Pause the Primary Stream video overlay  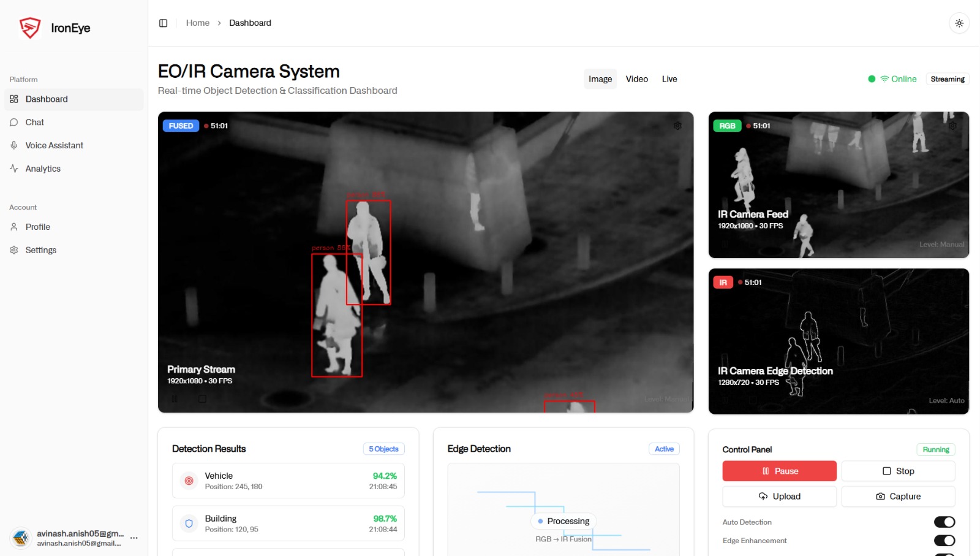(175, 398)
